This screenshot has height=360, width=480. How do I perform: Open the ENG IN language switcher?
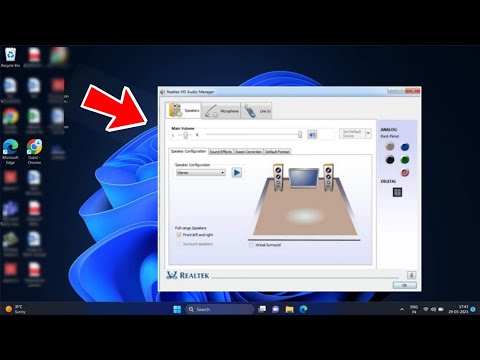414,309
